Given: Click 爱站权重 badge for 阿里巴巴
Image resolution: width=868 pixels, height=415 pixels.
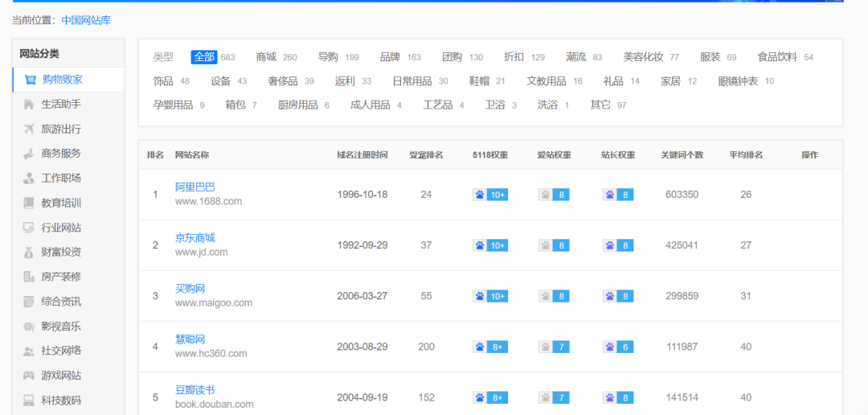Looking at the screenshot, I should 554,195.
